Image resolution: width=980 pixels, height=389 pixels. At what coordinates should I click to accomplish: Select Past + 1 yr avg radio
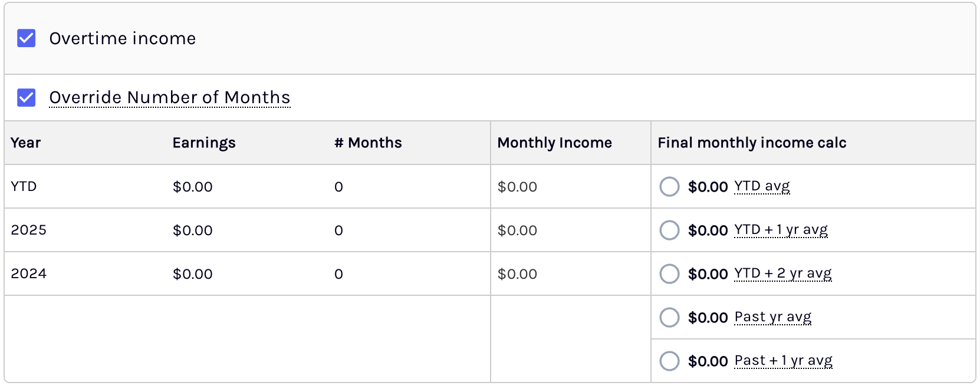pyautogui.click(x=669, y=361)
